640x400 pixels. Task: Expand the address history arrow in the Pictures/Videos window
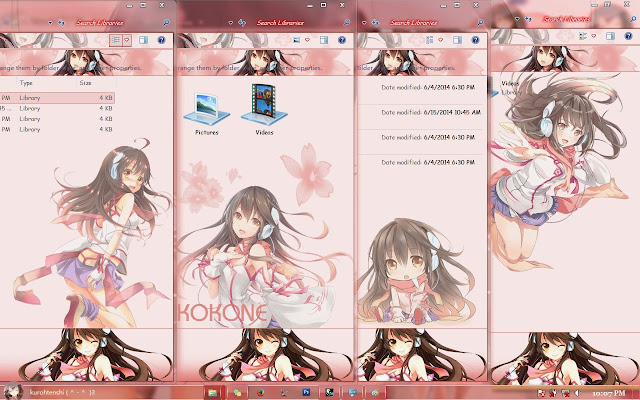pos(231,23)
